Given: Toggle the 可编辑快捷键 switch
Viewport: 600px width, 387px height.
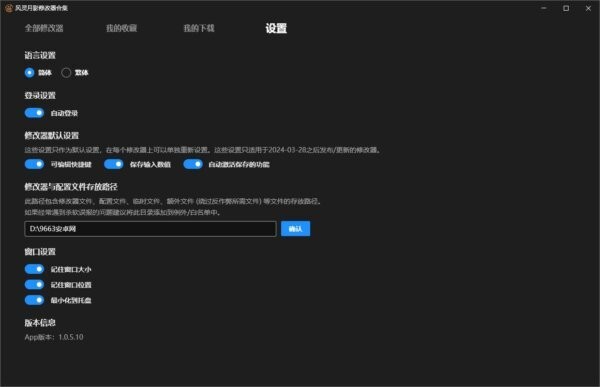Looking at the screenshot, I should 34,164.
